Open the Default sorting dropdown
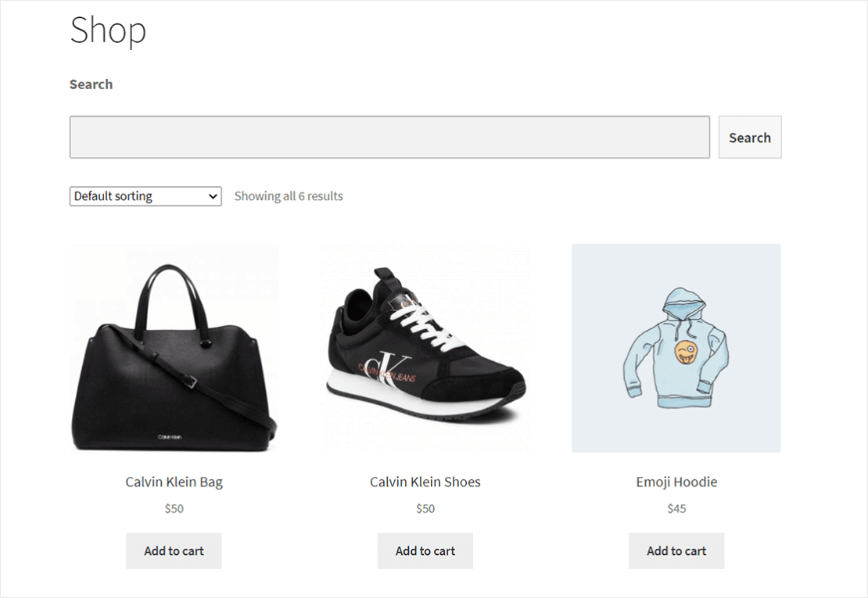The image size is (868, 598). tap(145, 196)
